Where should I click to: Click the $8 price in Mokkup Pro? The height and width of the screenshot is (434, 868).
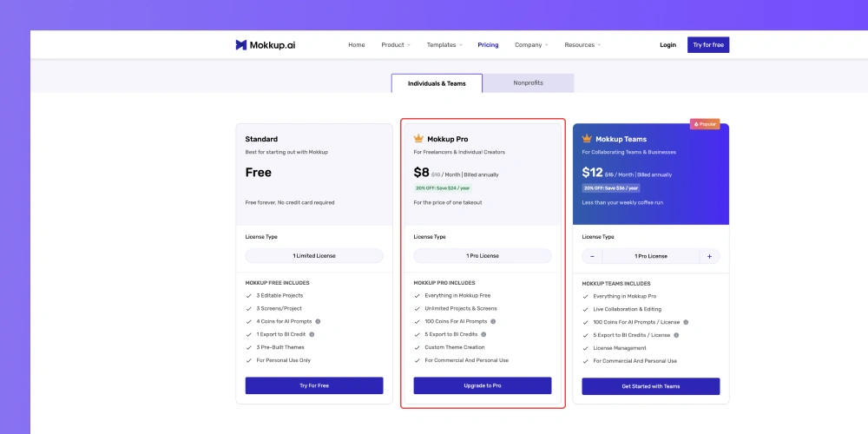point(421,172)
